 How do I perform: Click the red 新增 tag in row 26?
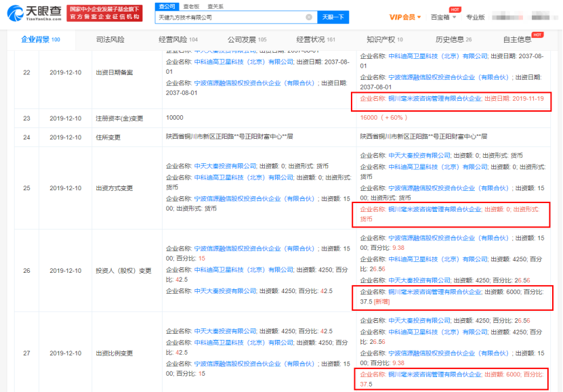click(x=381, y=302)
